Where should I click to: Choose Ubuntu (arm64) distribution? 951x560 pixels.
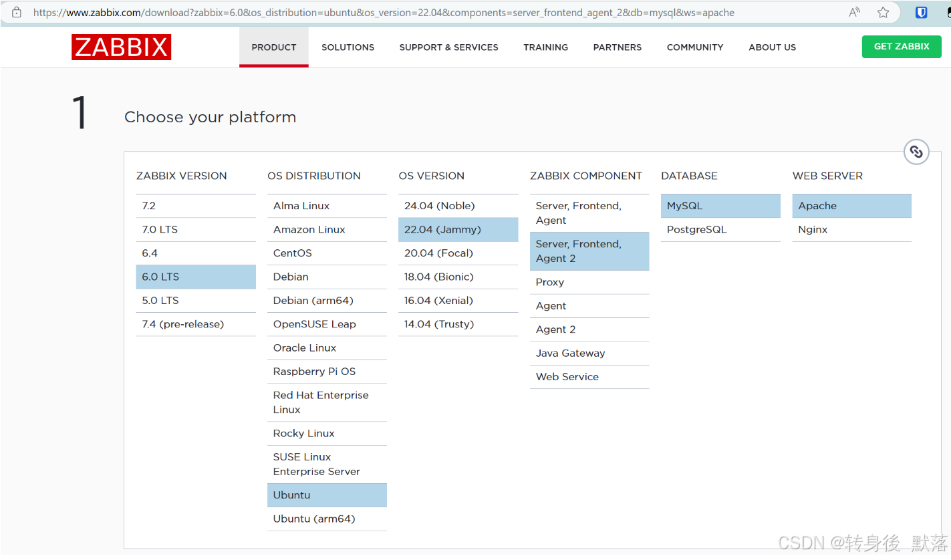click(x=327, y=519)
